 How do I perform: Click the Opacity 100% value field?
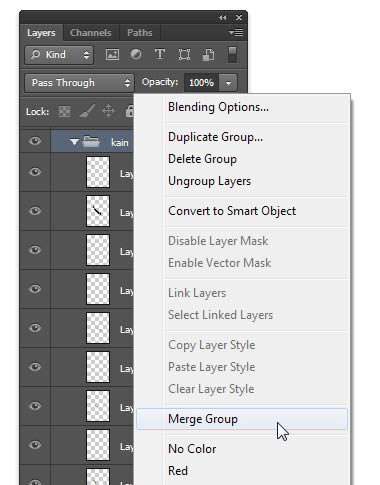pyautogui.click(x=201, y=83)
